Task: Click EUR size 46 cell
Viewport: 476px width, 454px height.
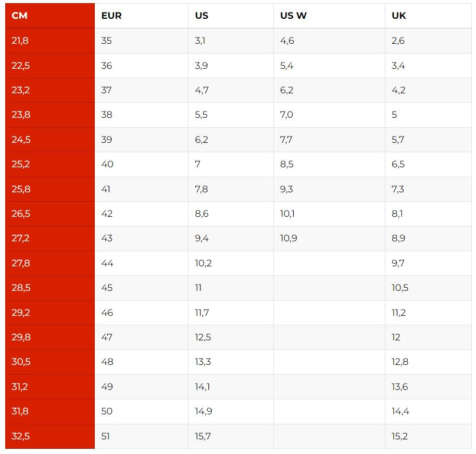Action: tap(142, 313)
